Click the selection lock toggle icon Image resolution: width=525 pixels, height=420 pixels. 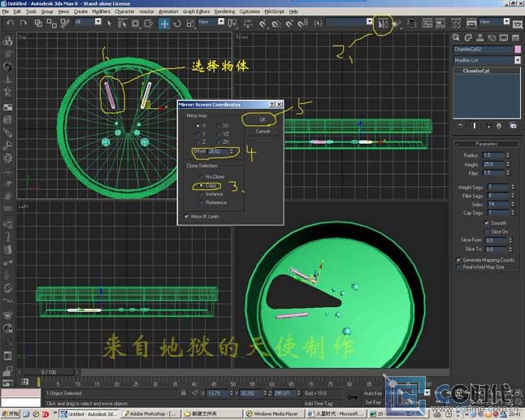(183, 393)
